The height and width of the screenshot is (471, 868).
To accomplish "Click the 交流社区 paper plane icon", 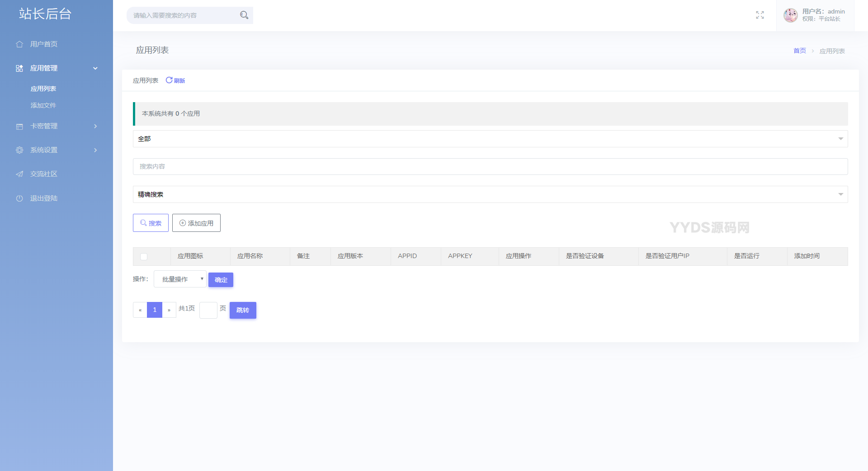I will (x=19, y=174).
